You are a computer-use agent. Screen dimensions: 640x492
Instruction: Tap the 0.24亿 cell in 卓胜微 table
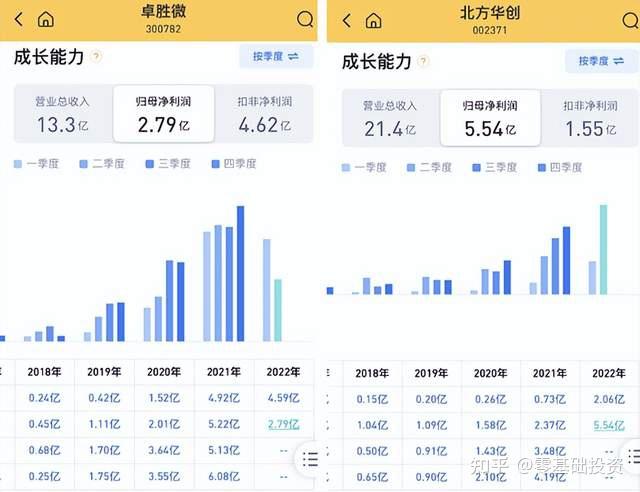point(44,398)
